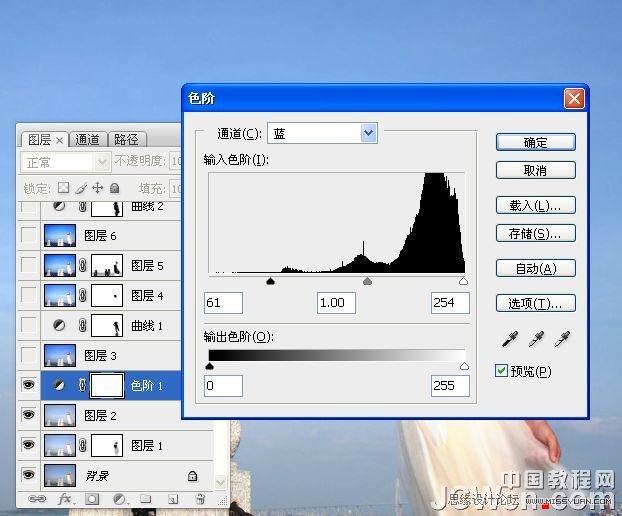Screen dimensions: 622x516
Task: Click the lock icon on 背景 layer
Action: pos(192,476)
